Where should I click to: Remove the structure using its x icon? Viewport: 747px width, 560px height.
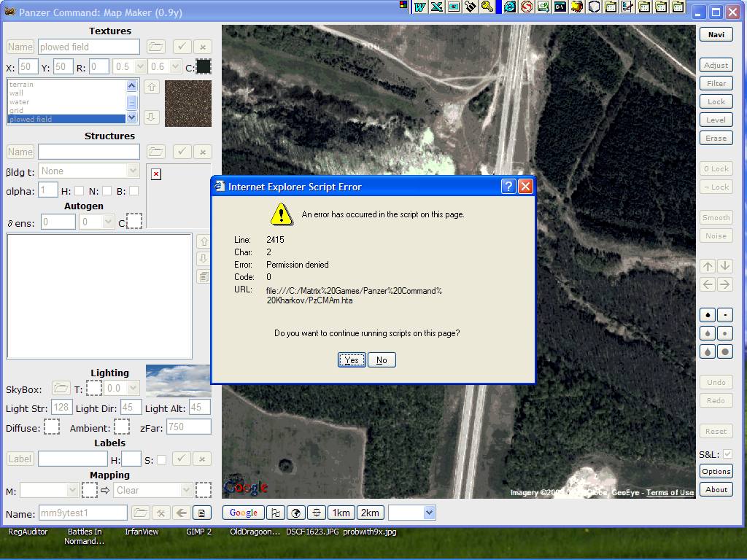(203, 152)
